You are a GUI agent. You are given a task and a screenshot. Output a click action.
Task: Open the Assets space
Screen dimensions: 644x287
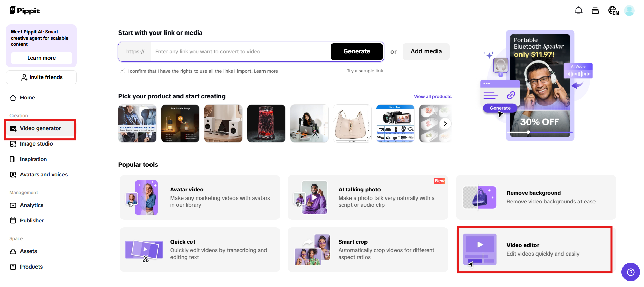(x=28, y=251)
